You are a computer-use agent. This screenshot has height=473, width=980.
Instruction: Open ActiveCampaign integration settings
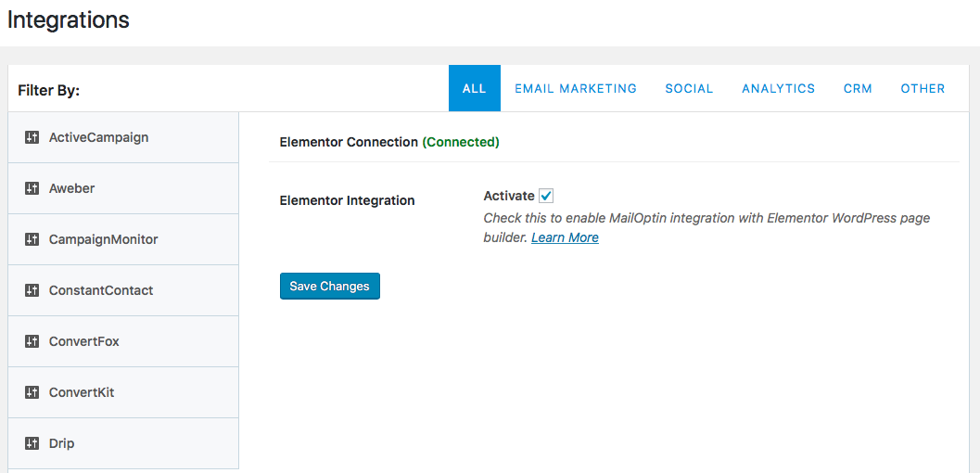coord(123,137)
